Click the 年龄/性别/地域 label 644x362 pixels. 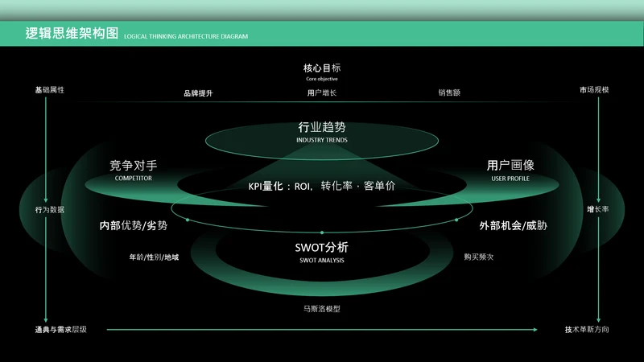point(154,257)
